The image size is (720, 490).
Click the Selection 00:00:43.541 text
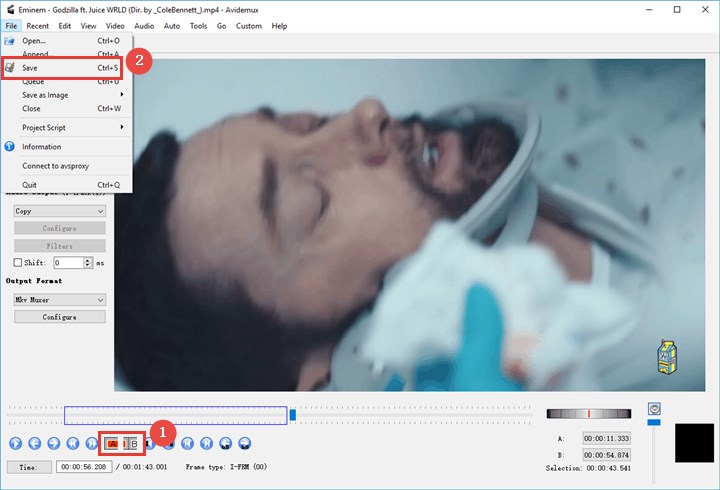click(588, 468)
